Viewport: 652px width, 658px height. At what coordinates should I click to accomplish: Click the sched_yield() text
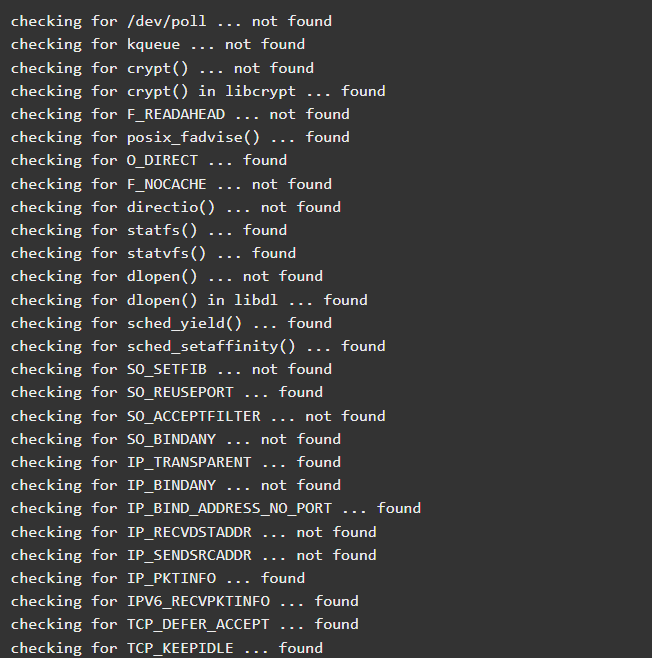(185, 324)
